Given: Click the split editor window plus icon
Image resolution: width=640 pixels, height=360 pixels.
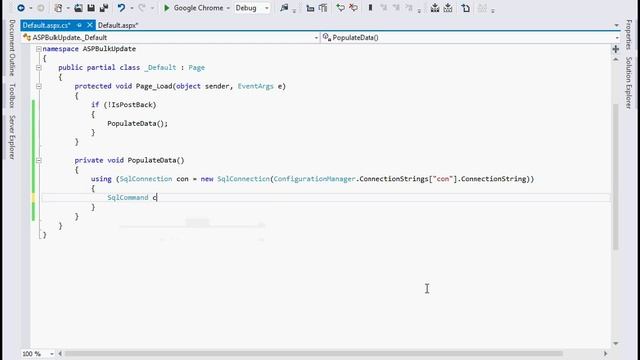Looking at the screenshot, I should [x=616, y=49].
